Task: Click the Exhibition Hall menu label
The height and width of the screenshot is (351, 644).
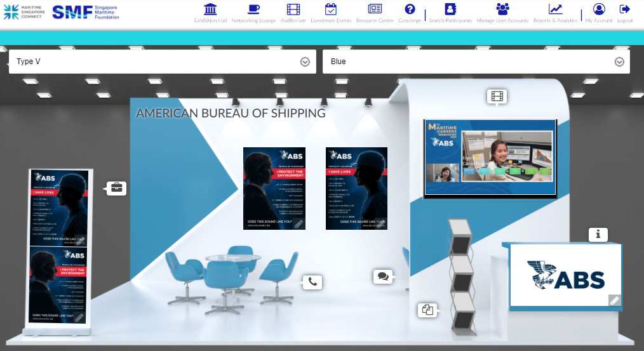Action: pos(211,20)
